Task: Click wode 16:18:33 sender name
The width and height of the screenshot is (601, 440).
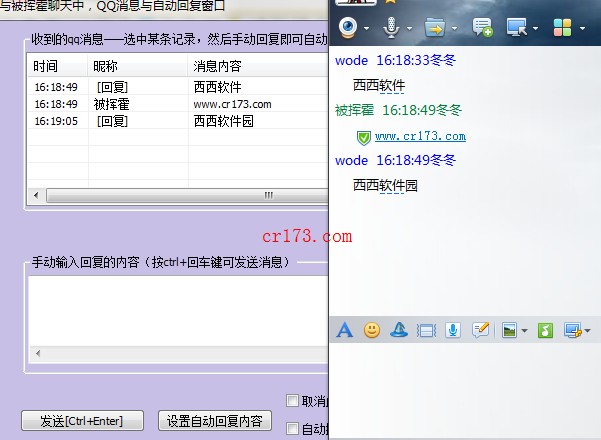Action: coord(351,60)
